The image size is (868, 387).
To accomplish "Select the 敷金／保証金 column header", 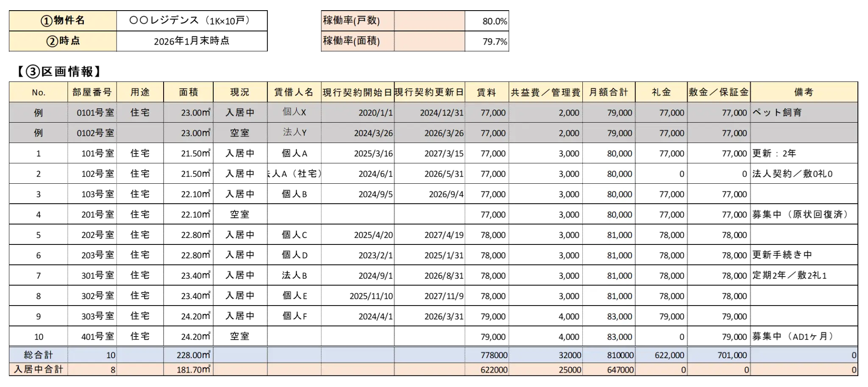I will 718,92.
